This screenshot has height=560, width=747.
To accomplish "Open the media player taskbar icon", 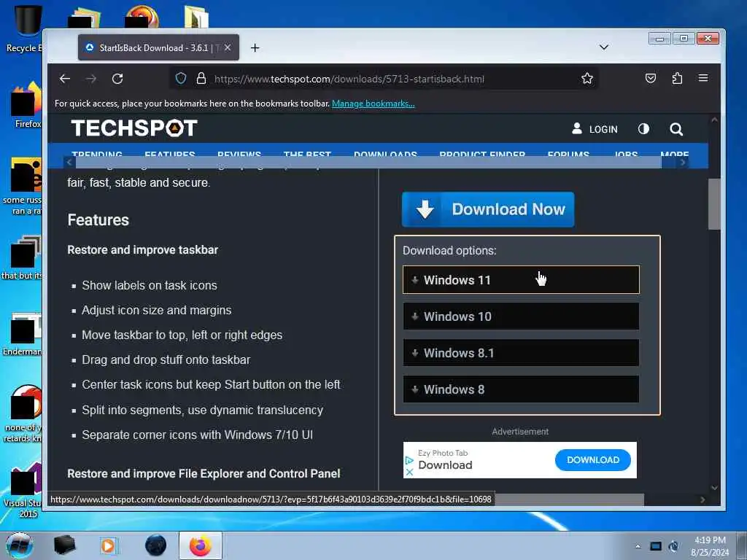I will (x=108, y=545).
